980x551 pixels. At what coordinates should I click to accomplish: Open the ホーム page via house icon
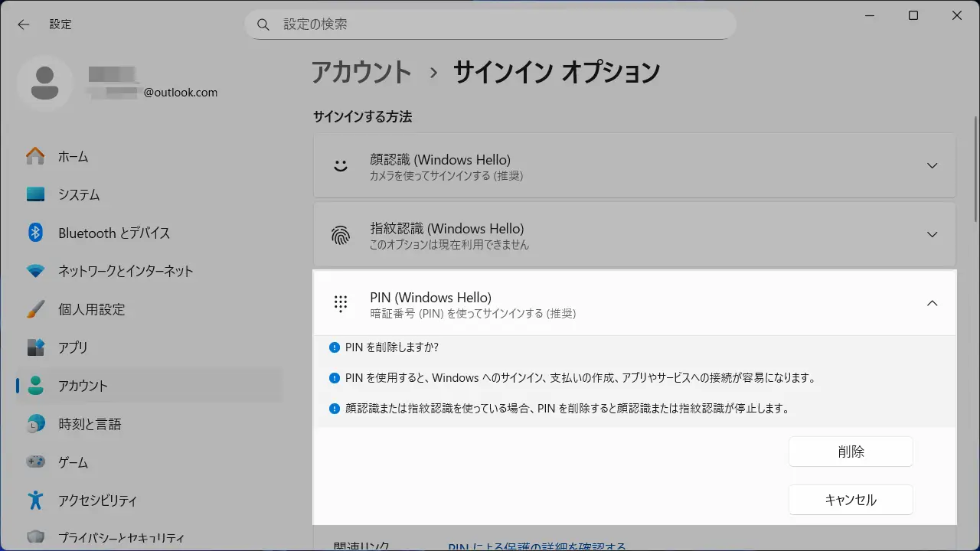pos(35,156)
